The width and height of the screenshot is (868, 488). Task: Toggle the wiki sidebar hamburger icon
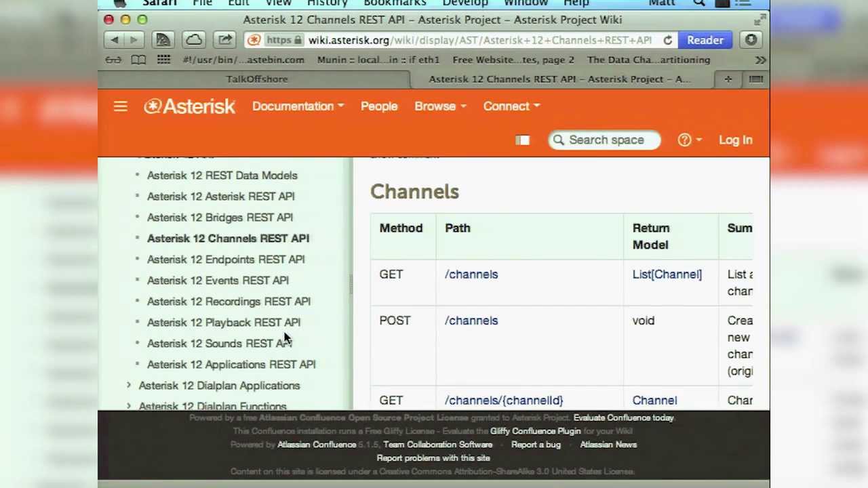tap(120, 106)
